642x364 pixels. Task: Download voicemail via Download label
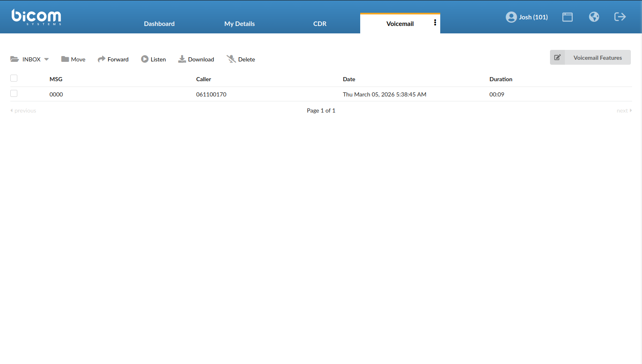click(x=201, y=59)
